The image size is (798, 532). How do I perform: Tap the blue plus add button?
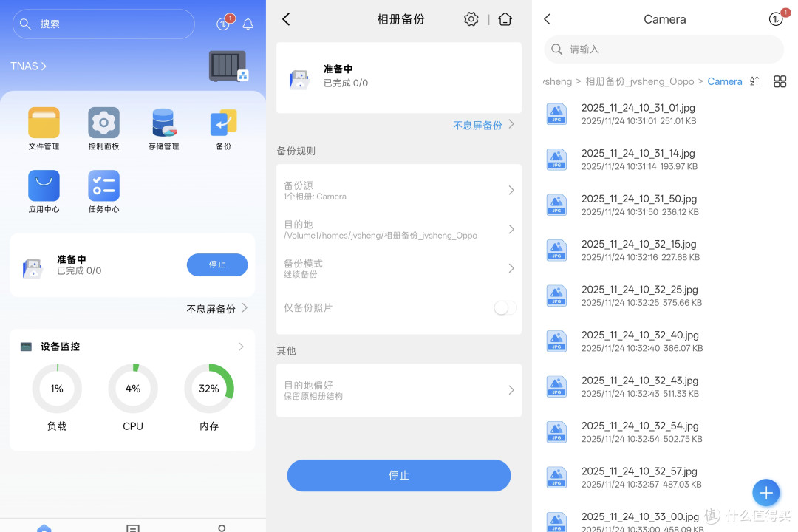[766, 492]
